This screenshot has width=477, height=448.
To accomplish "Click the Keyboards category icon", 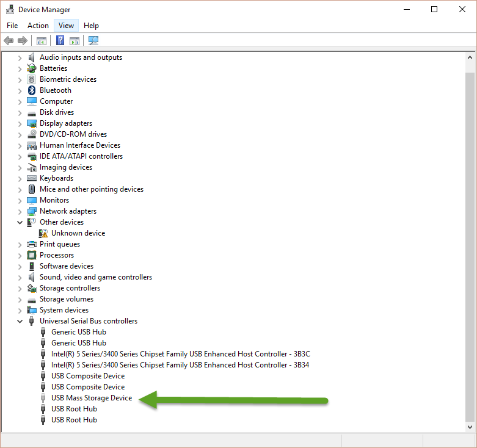I will pos(32,178).
